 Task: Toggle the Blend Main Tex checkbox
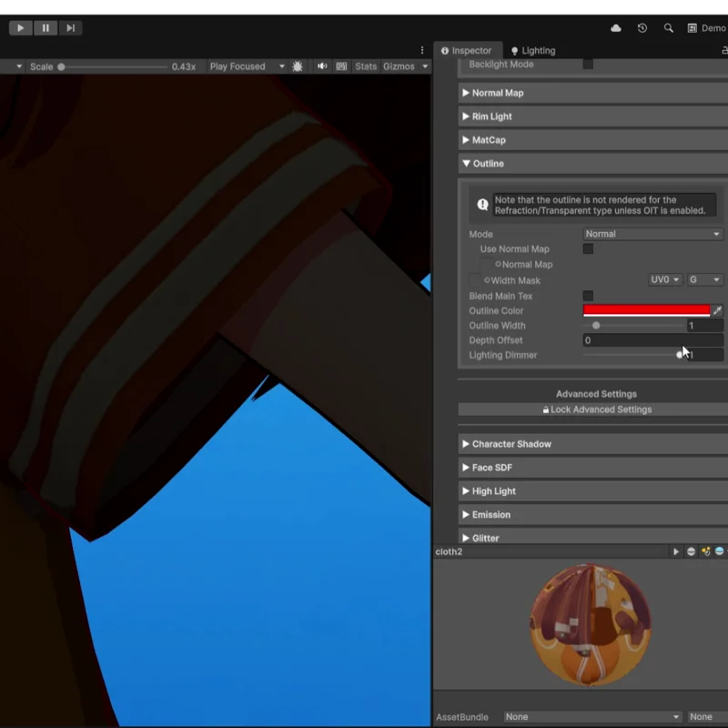coord(588,296)
